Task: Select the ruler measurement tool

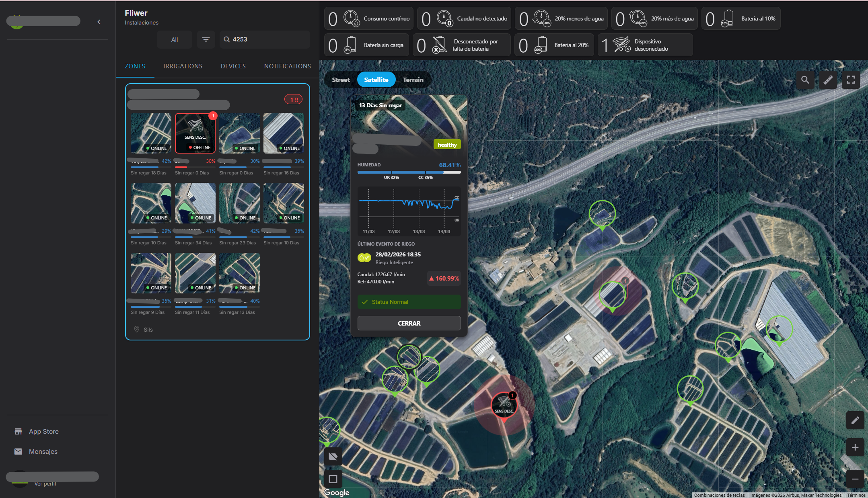Action: coord(828,80)
